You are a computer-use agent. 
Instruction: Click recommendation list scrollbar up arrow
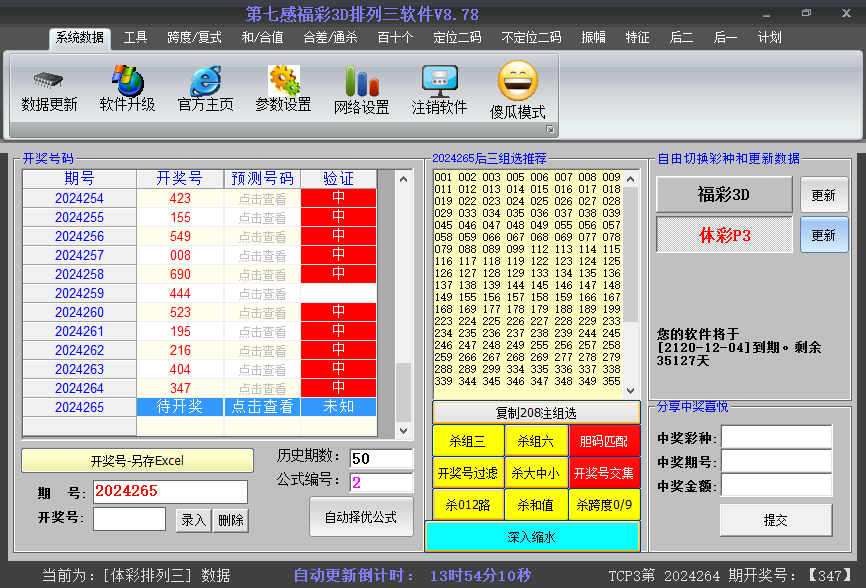click(x=631, y=179)
